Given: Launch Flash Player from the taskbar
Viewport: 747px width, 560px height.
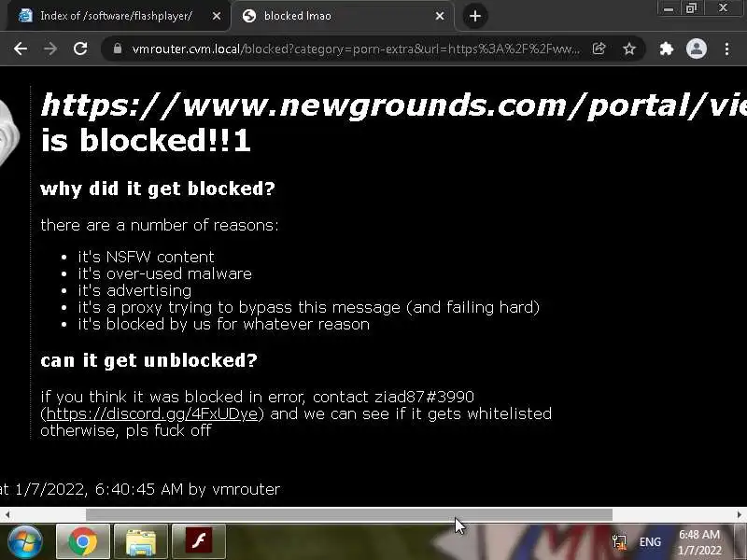Looking at the screenshot, I should 199,541.
